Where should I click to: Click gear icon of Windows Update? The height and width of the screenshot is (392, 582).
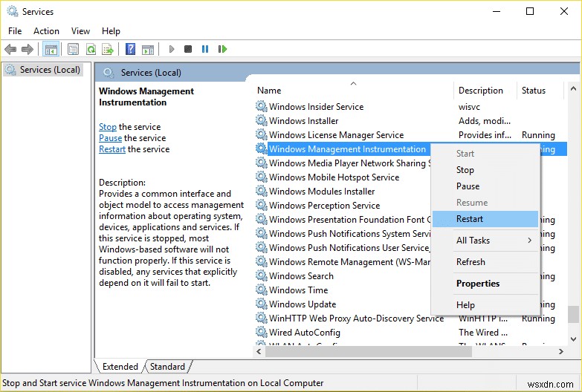tap(262, 304)
